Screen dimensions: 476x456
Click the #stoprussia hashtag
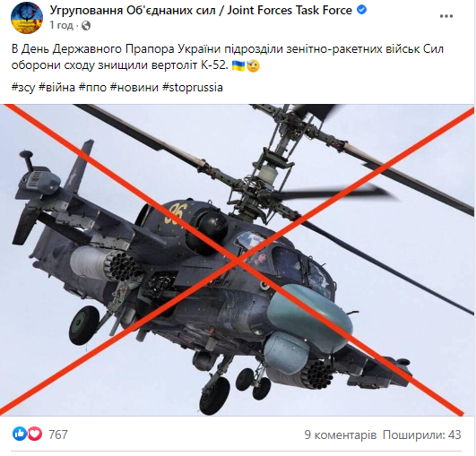click(x=193, y=88)
